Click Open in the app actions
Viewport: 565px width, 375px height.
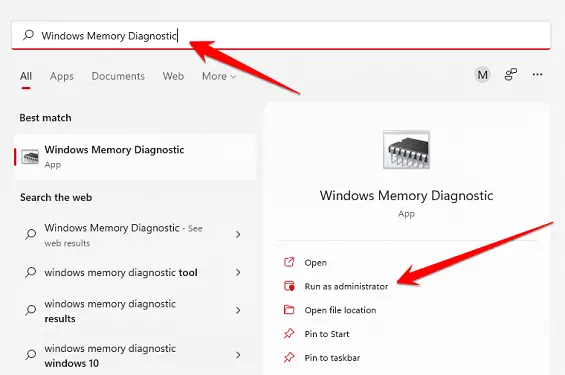[x=316, y=263]
